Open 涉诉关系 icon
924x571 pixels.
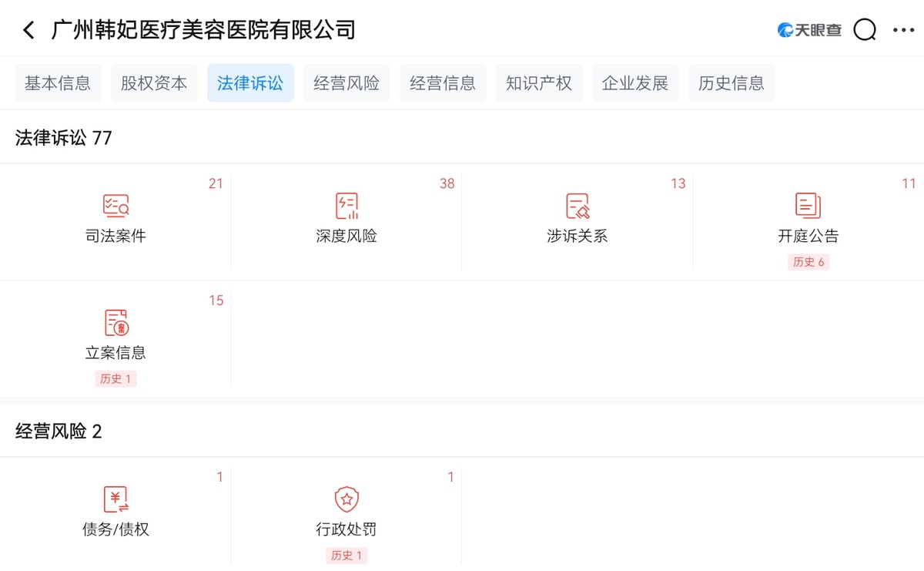tap(577, 206)
